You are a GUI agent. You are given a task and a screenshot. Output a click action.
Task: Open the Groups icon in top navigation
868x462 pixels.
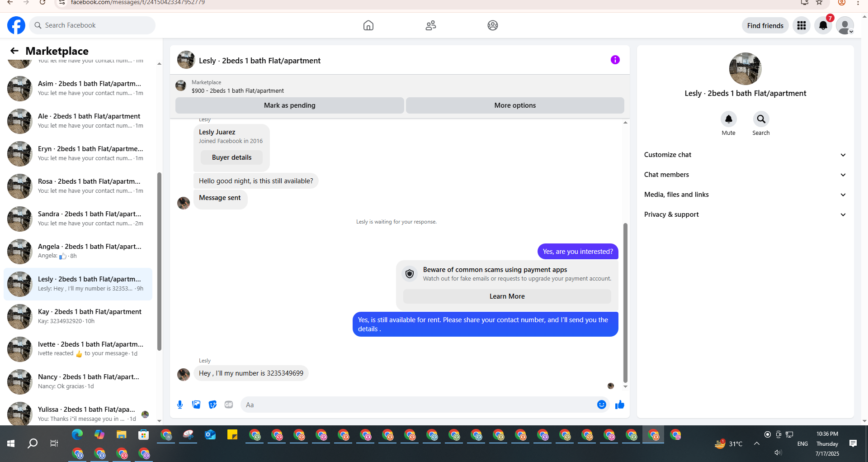pyautogui.click(x=493, y=25)
